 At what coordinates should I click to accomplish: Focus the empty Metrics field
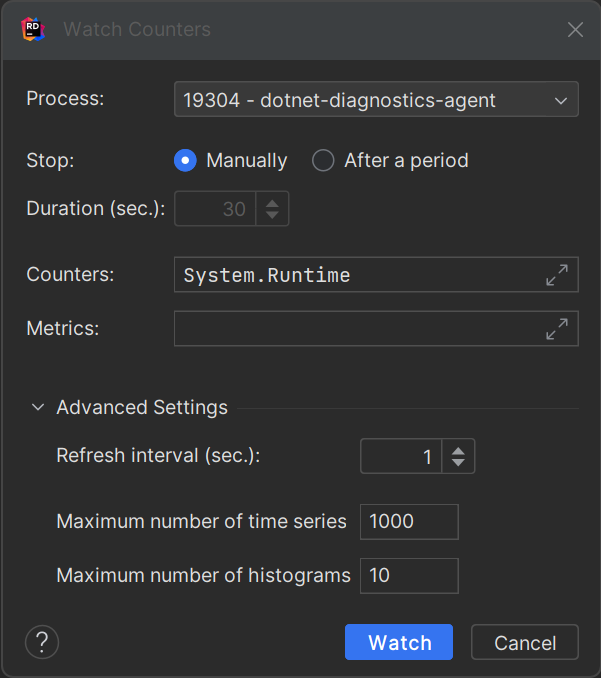359,329
